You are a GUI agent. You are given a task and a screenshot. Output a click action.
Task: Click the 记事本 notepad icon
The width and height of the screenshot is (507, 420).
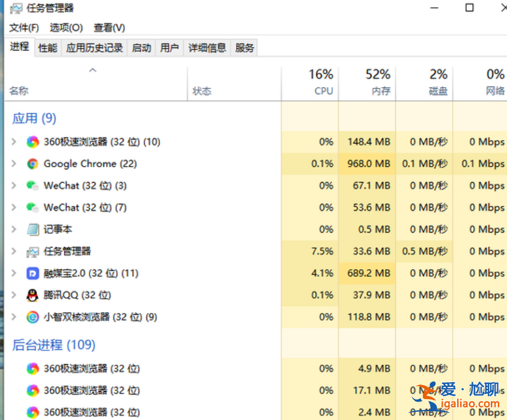(32, 230)
